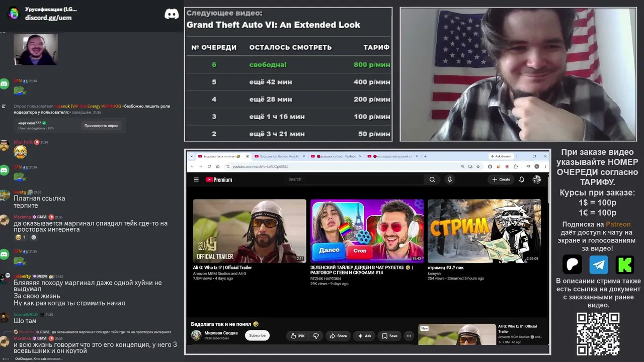Click the Discord logo in the header
The width and height of the screenshot is (644, 362).
click(x=172, y=14)
